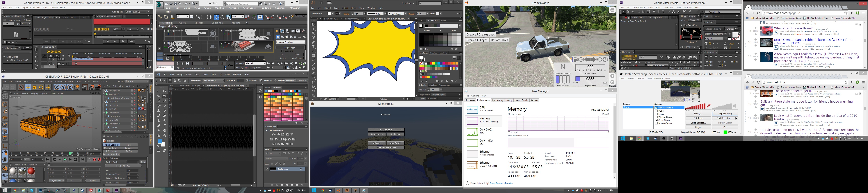Click Stop Streaming button in OBS
Viewport: 868px width, 193px height.
point(725,114)
